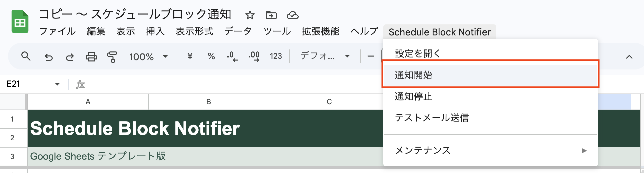Choose 通知開始 menu entry
Screen dimensions: 644x173
coord(491,75)
